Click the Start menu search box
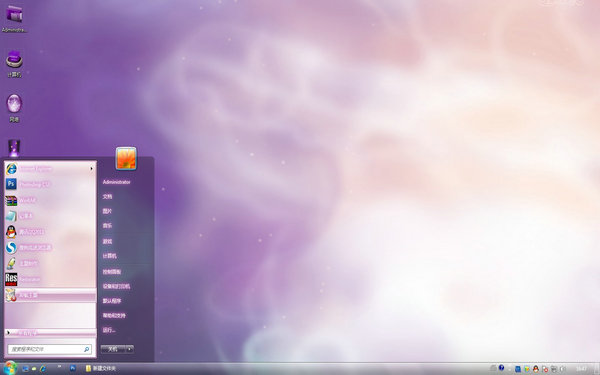Screen dimensions: 600x375 (49, 349)
